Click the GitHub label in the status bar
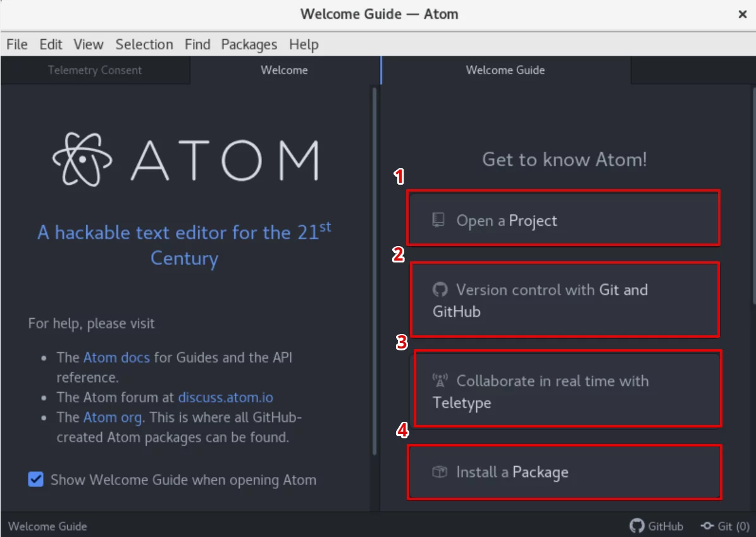 coord(666,526)
